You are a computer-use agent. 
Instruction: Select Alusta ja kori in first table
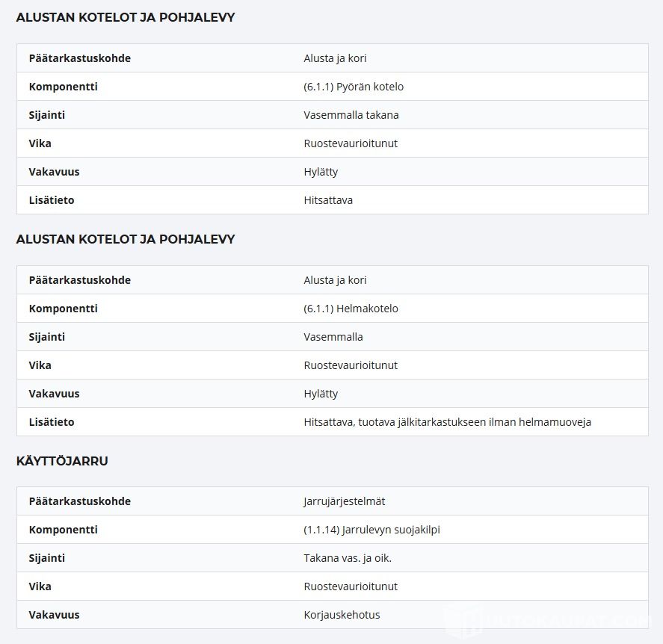[x=335, y=58]
